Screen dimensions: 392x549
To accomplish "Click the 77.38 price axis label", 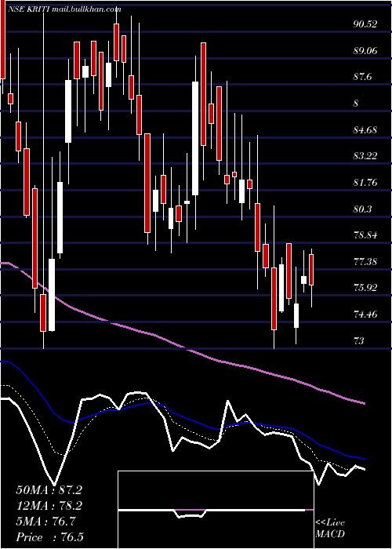I will [365, 261].
